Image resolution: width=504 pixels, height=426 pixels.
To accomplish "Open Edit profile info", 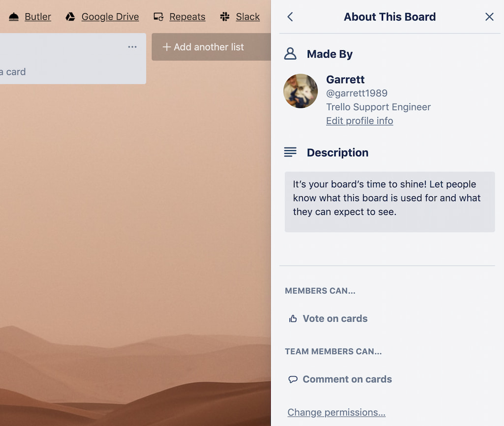I will coord(359,121).
